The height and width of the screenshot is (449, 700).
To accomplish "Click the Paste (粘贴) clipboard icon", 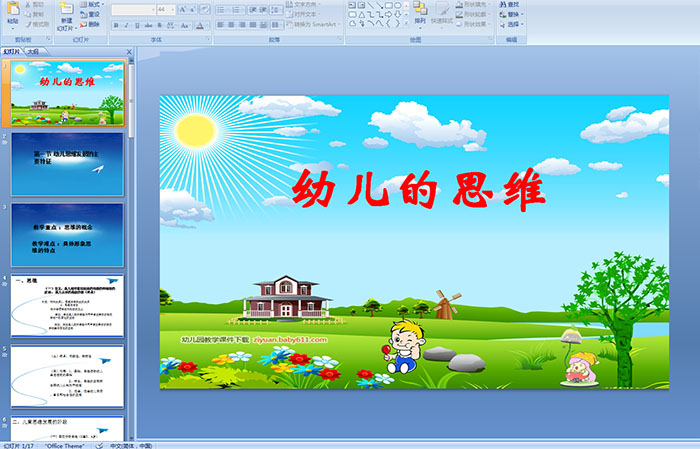I will [13, 8].
